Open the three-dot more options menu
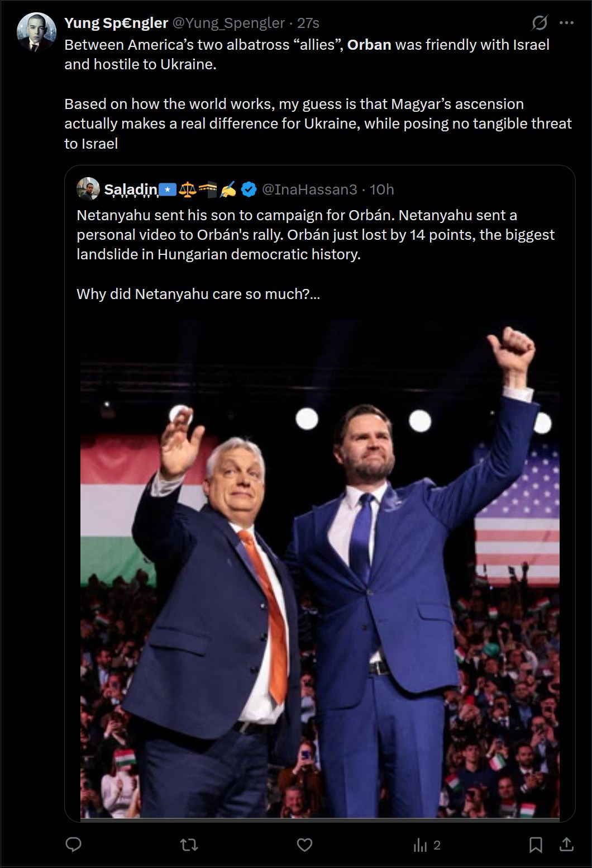The height and width of the screenshot is (868, 592). 567,22
